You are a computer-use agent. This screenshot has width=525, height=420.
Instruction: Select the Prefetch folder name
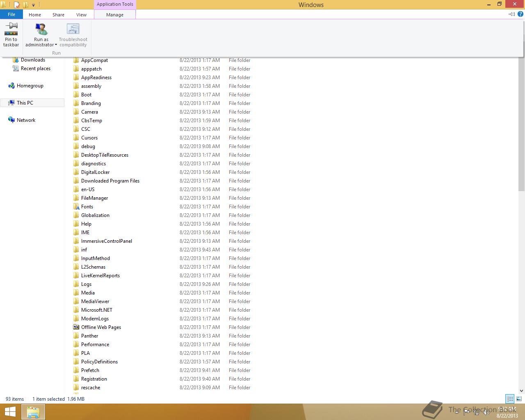pos(90,370)
